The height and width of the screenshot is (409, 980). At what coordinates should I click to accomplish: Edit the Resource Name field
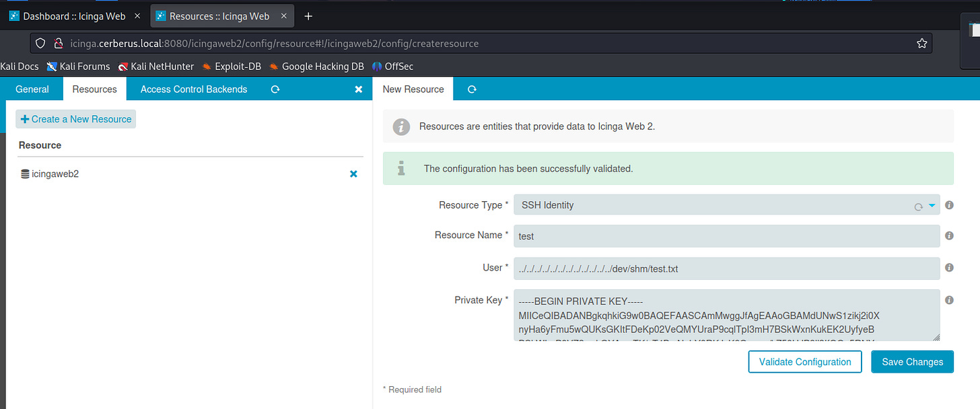pyautogui.click(x=727, y=236)
